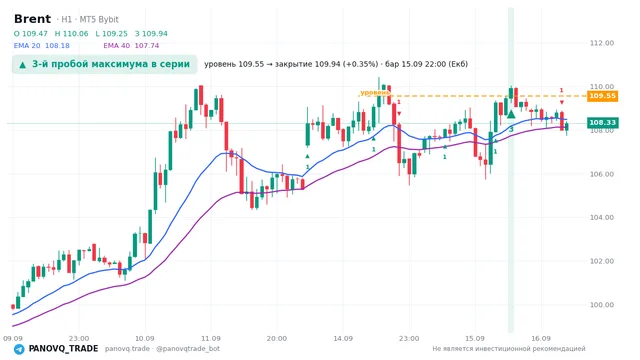Viewport: 640px width, 360px height.
Task: Click the '3-й пробой максимума в серии' badge
Action: click(x=104, y=64)
